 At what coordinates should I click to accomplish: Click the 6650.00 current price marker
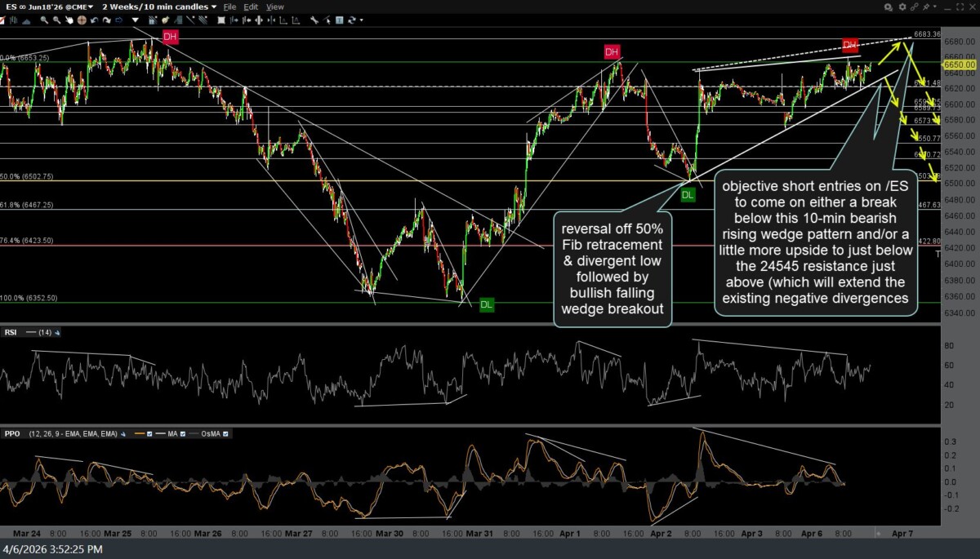click(x=960, y=64)
